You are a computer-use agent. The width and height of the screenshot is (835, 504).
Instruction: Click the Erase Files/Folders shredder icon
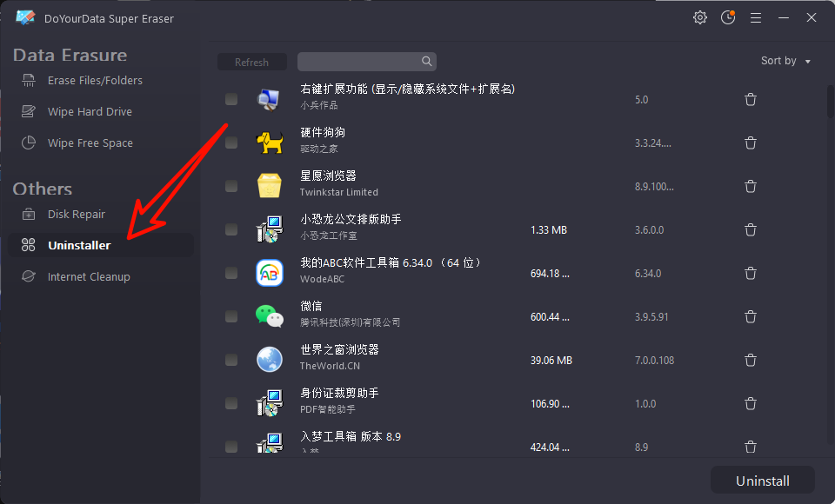pos(28,80)
